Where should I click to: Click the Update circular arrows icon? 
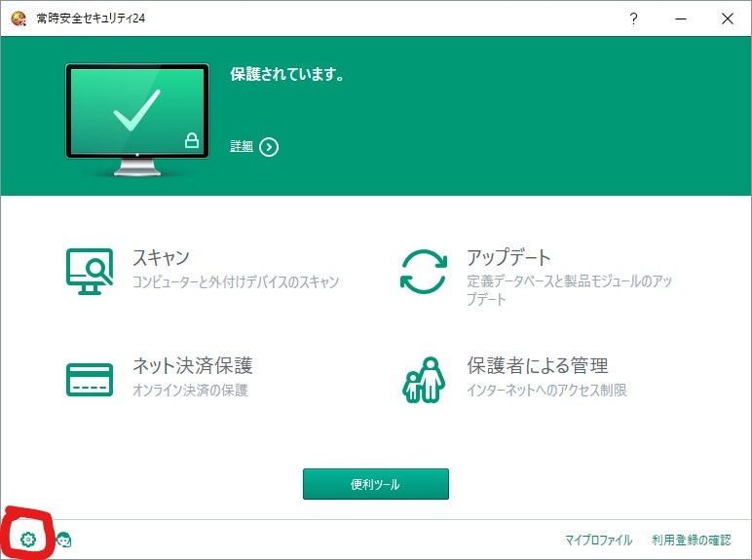424,272
